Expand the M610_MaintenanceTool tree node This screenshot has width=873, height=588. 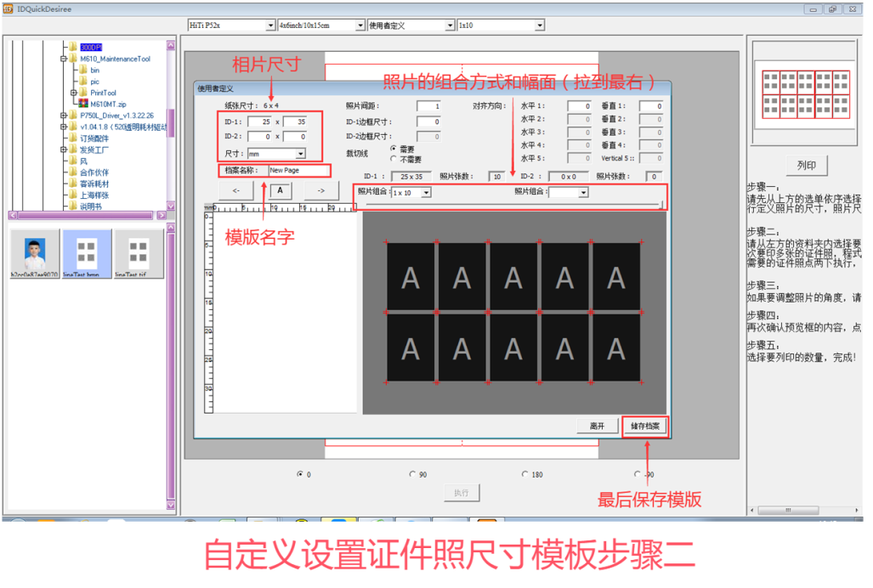tap(63, 59)
